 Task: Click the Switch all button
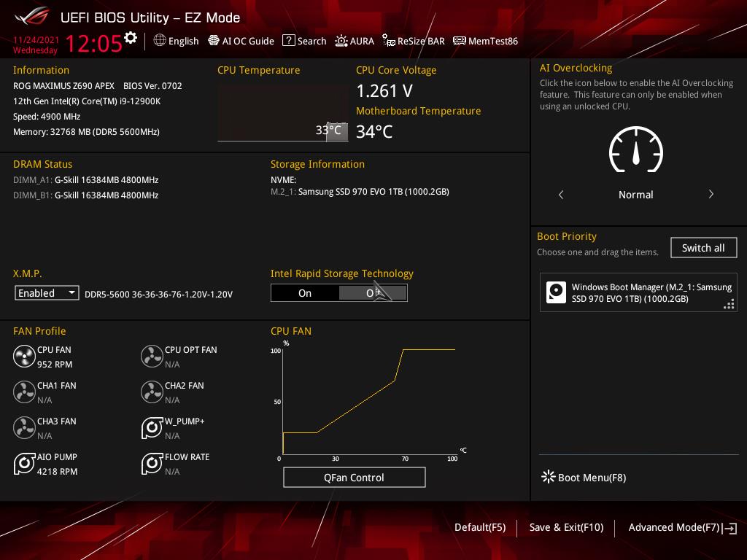(x=703, y=248)
